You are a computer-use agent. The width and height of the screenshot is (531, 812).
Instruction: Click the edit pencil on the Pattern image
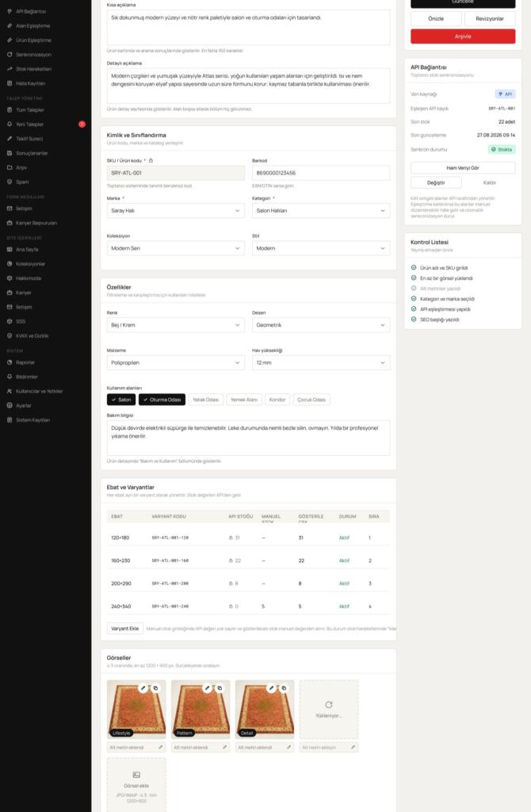208,688
